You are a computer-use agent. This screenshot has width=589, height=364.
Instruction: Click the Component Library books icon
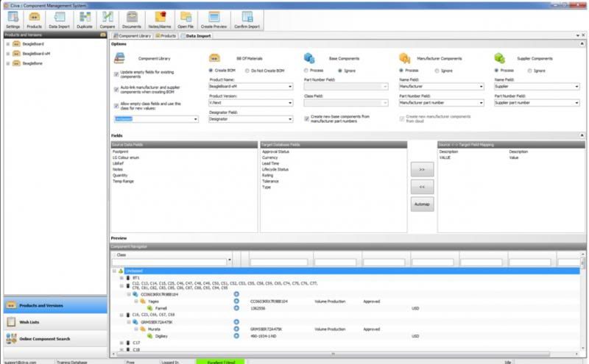tap(119, 58)
